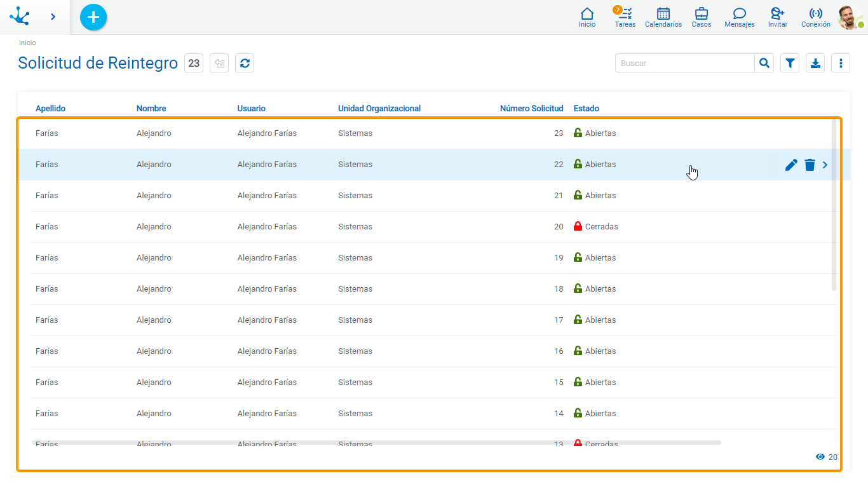Click the Deyel logo icon

(x=20, y=16)
